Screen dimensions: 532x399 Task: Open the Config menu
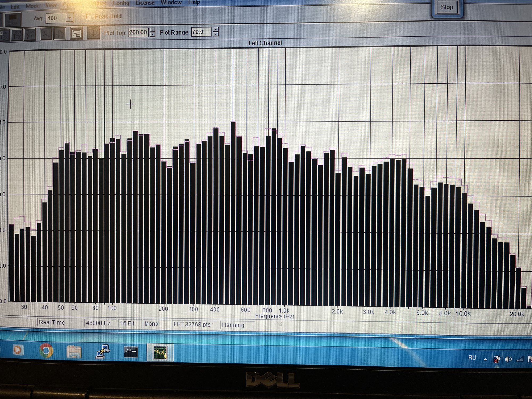[121, 3]
